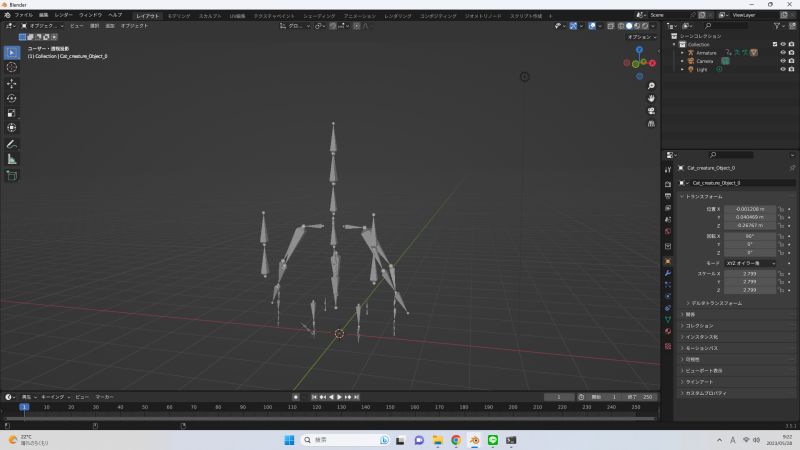Open the Material properties tab
The image size is (800, 450).
pyautogui.click(x=668, y=332)
